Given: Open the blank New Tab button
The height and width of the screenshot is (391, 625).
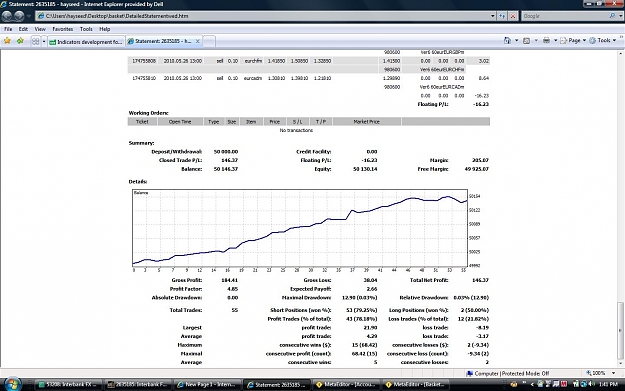Looking at the screenshot, I should tap(209, 41).
